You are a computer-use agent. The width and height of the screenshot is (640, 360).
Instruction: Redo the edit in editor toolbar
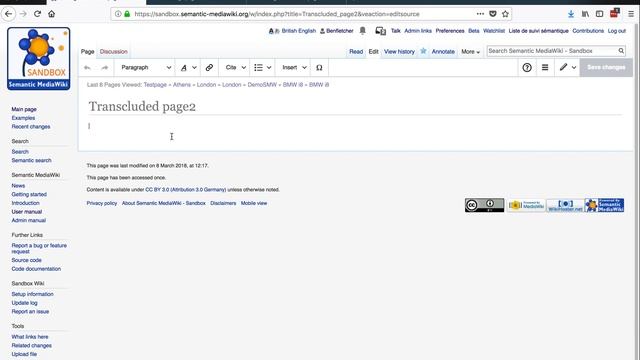point(105,67)
